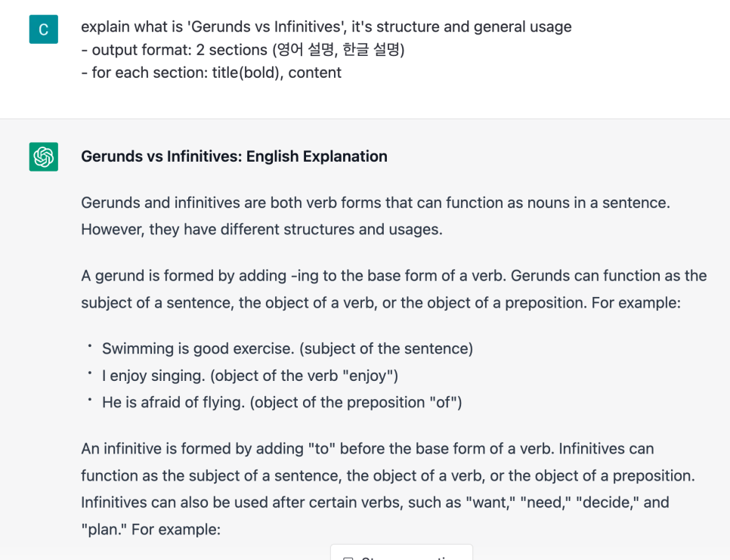
Task: Click the bullet dot before 'Swimming'
Action: (89, 347)
